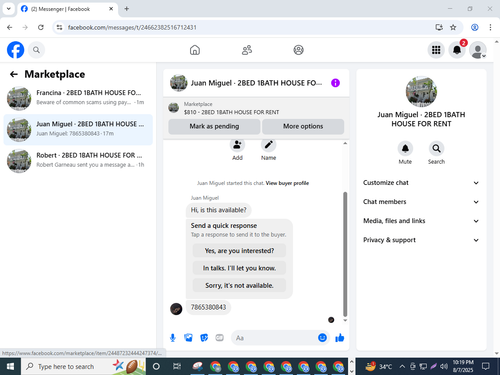Expand Privacy & support section
Image resolution: width=500 pixels, height=375 pixels.
(421, 240)
